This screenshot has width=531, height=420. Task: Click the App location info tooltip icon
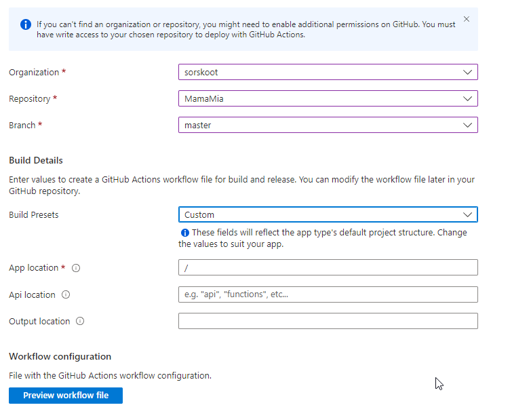76,268
